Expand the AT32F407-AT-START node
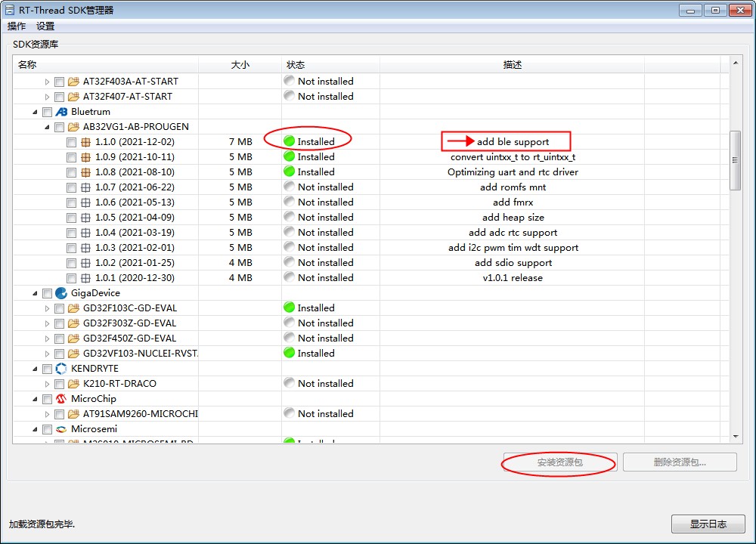Screen dimensions: 756x544 [47, 97]
